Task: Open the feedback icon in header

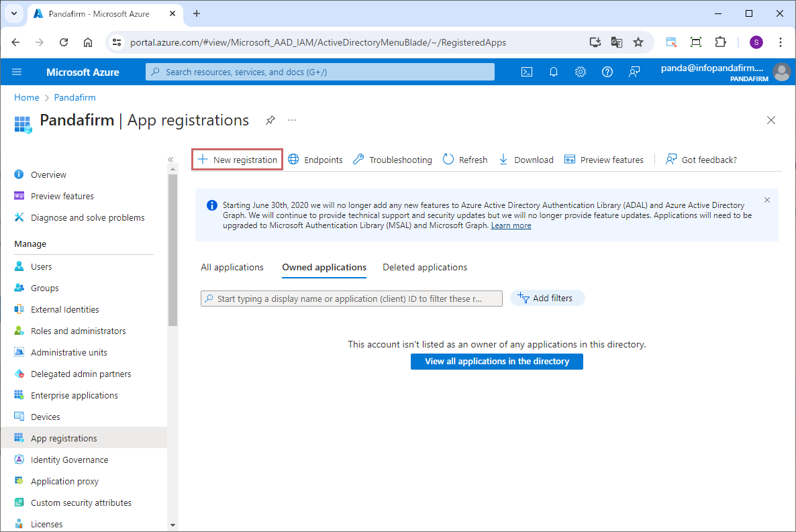Action: [634, 72]
